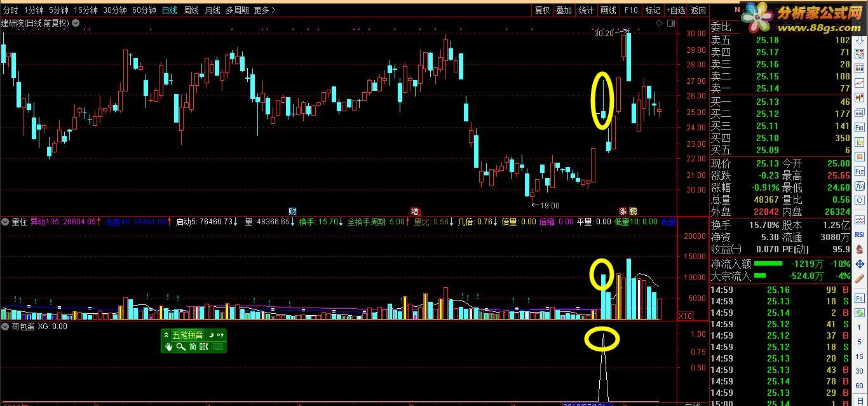Switch sidebar period to 30 minutes

[860, 370]
